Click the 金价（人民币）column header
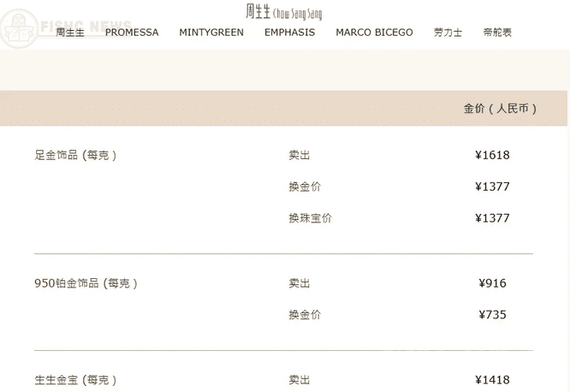Viewport: 570px width, 392px height. (501, 109)
